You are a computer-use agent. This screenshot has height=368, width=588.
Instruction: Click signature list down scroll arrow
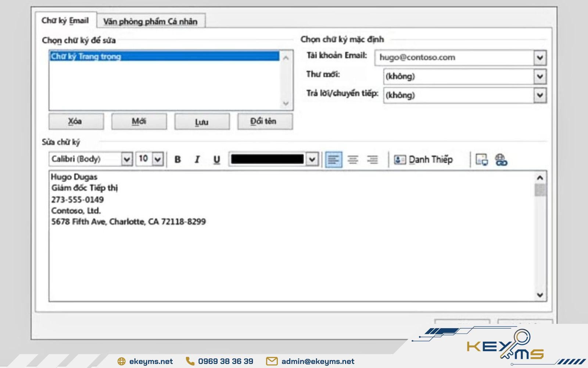tap(286, 104)
